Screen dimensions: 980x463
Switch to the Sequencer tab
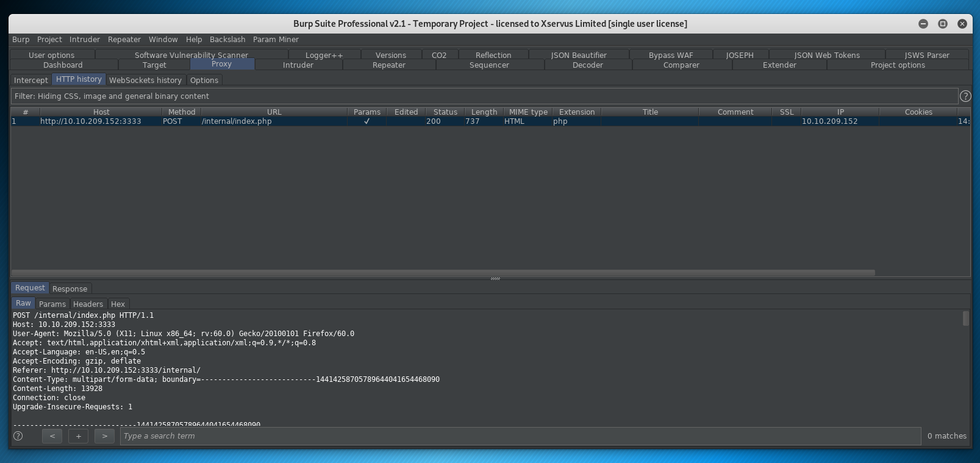[489, 65]
